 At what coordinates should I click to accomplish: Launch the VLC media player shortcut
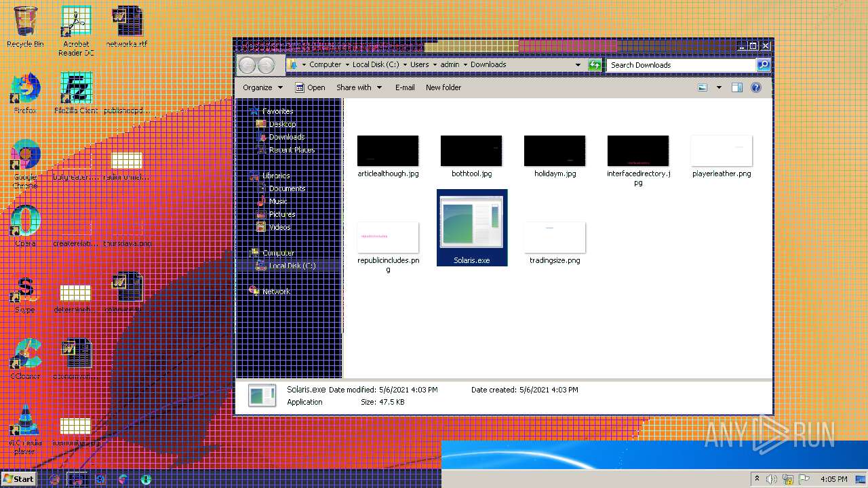click(25, 429)
